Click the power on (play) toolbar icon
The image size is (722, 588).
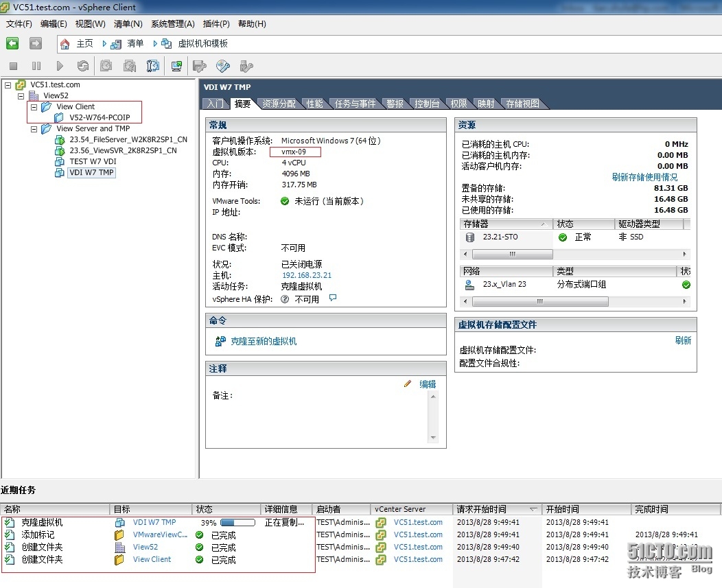tap(60, 67)
